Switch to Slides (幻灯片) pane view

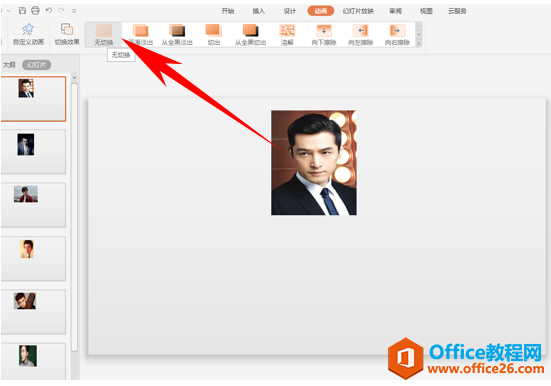pyautogui.click(x=37, y=65)
